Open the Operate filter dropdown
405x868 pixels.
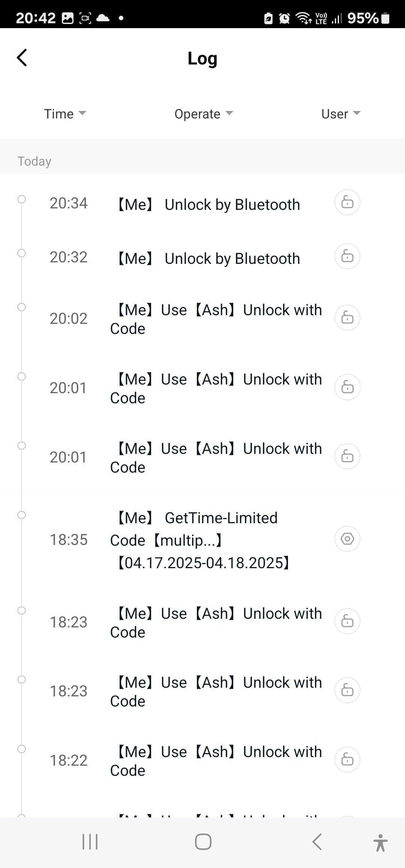204,114
